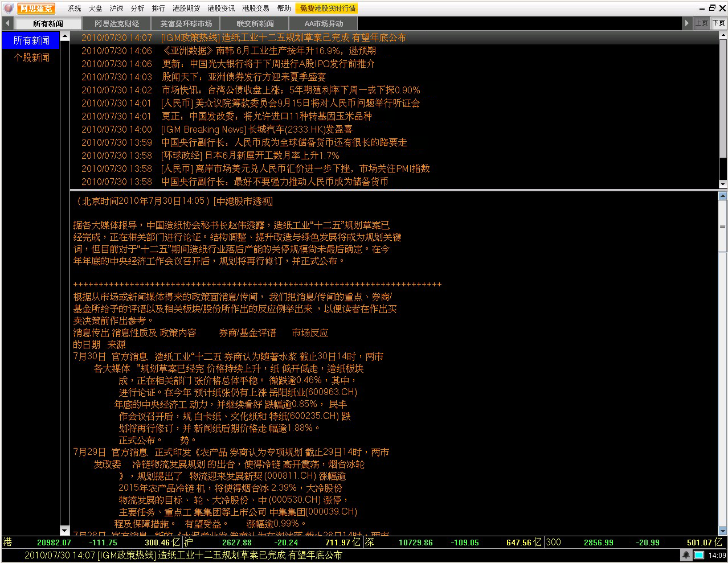Open the 港股交易 menu
728x563 pixels.
pyautogui.click(x=256, y=8)
